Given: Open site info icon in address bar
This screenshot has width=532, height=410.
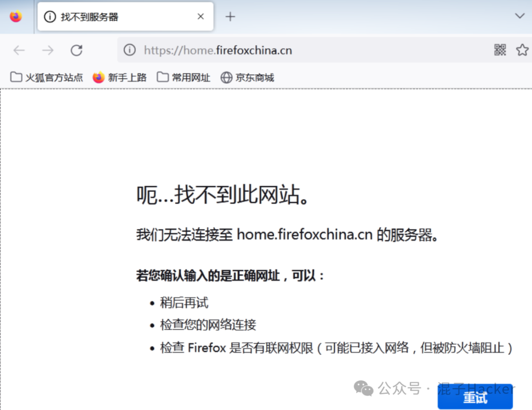Looking at the screenshot, I should (x=130, y=50).
